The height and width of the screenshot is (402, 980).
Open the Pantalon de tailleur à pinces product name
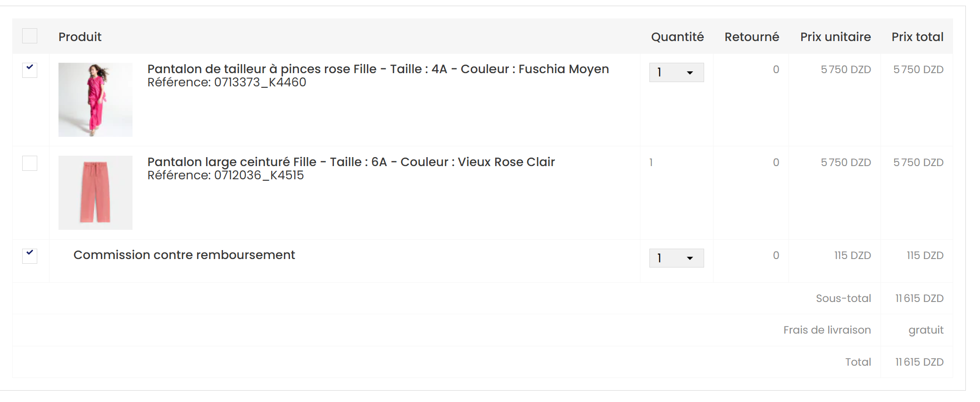point(378,69)
